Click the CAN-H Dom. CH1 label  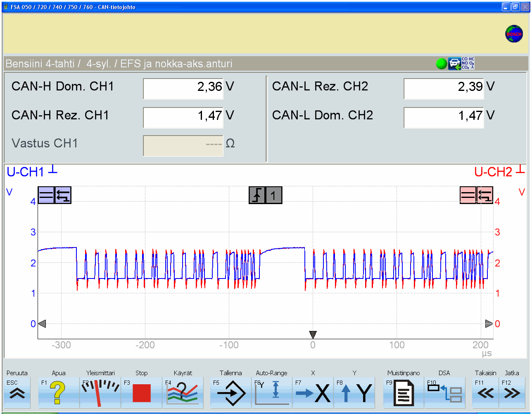point(63,86)
